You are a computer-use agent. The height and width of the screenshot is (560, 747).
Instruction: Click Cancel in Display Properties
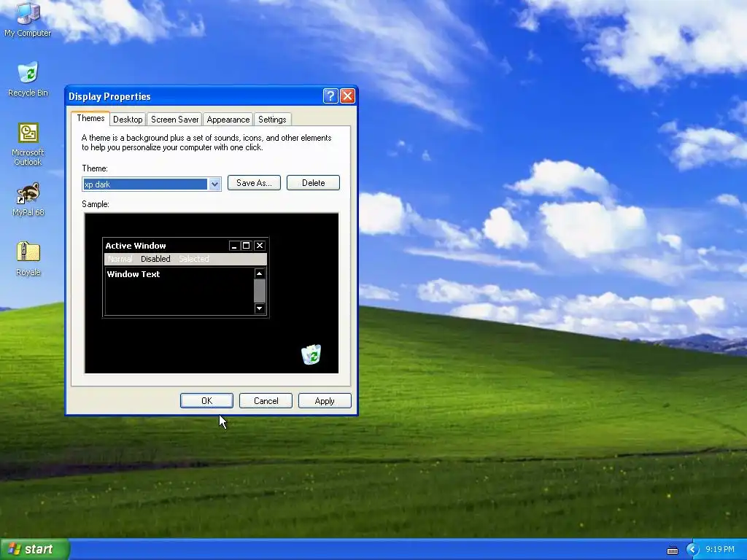pyautogui.click(x=266, y=401)
